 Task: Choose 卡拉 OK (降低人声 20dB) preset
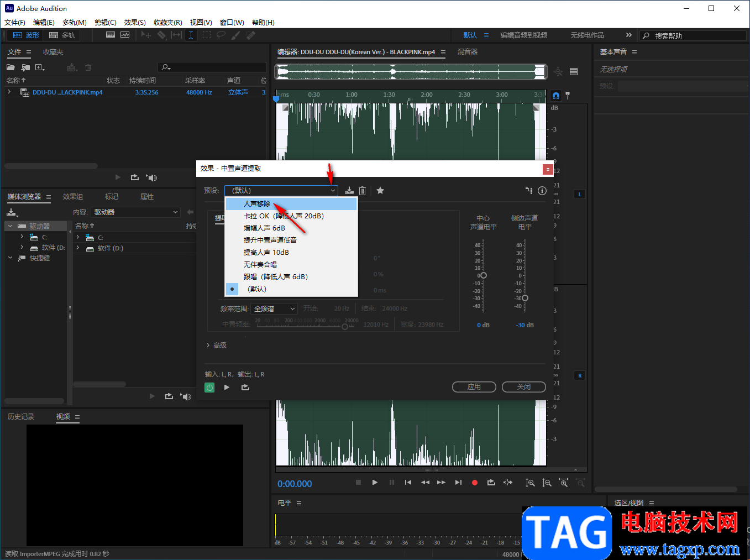click(x=291, y=216)
